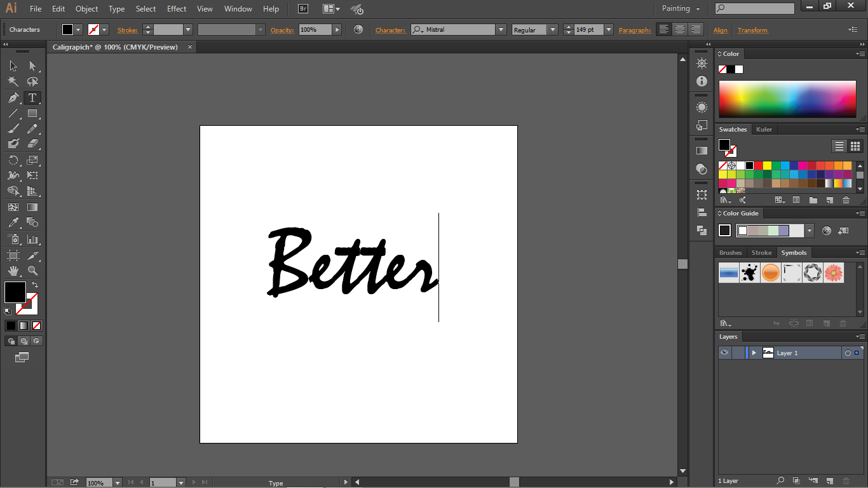Select the Pencil tool
The width and height of the screenshot is (868, 488).
tap(32, 129)
